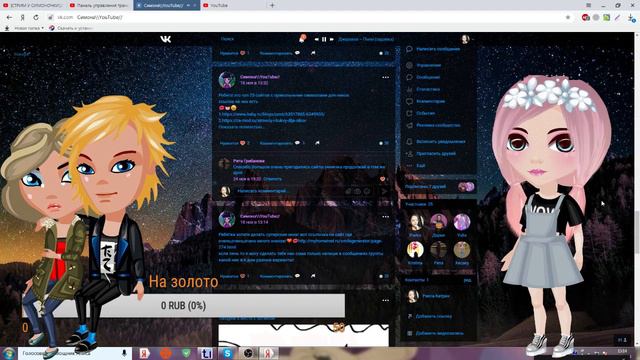Open 'Управление' community settings
The image size is (640, 360).
429,65
